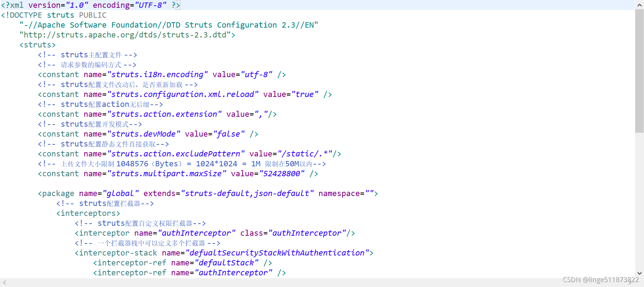Click the struts.action.excludePattern constant name
The height and width of the screenshot is (287, 644).
pos(176,154)
